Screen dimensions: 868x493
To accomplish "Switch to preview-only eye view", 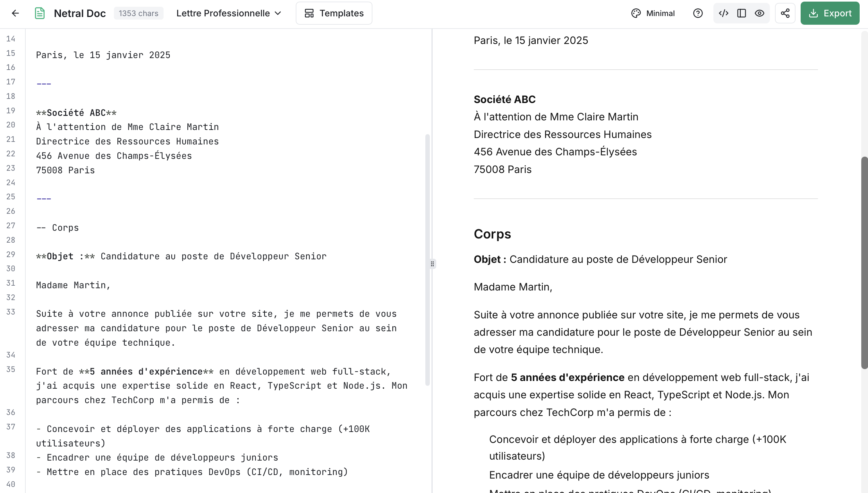I will [759, 13].
